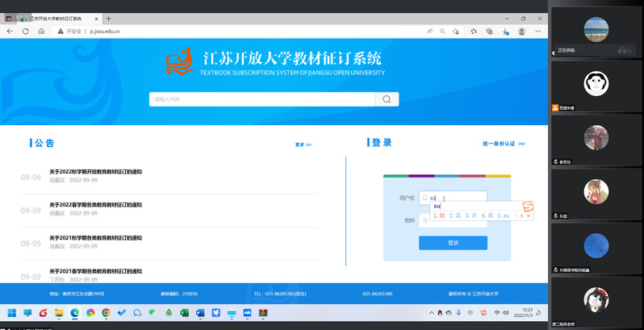
Task: Open 统一身份认证 link
Action: tap(504, 144)
